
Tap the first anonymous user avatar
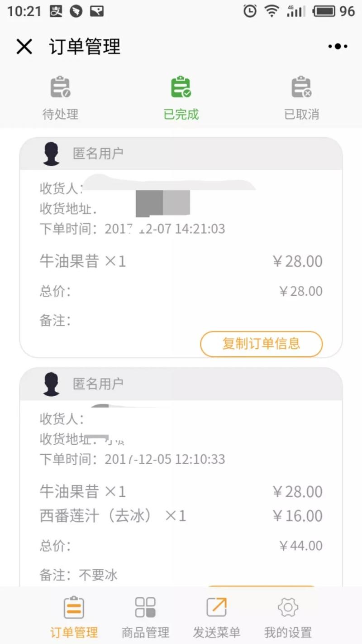click(51, 154)
